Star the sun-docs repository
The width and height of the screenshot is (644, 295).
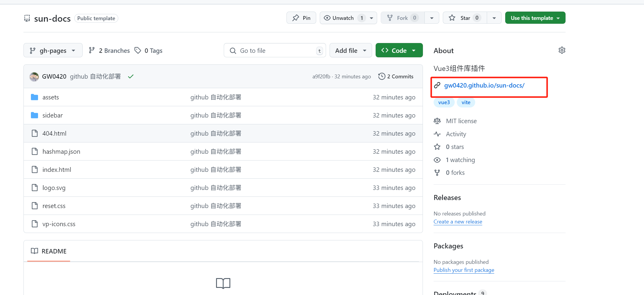(x=465, y=18)
